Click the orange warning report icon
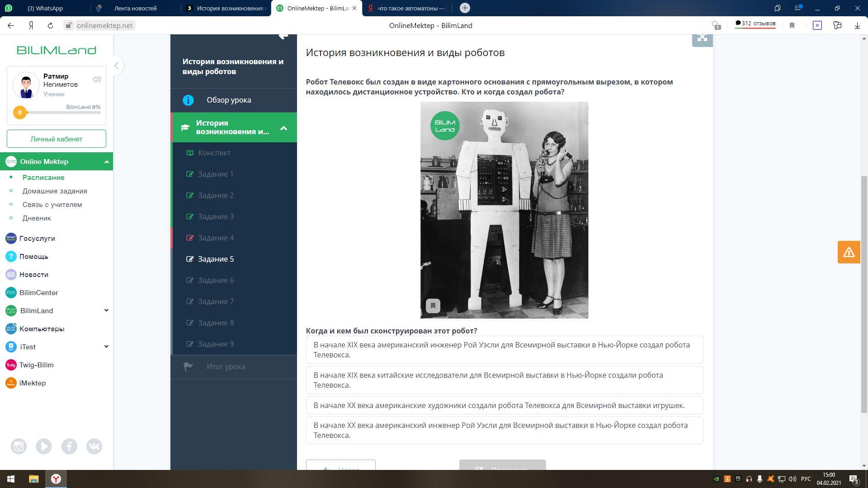Image resolution: width=868 pixels, height=488 pixels. pos(849,252)
